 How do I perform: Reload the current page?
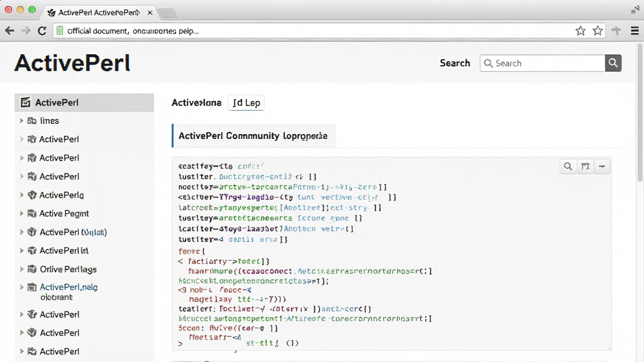click(42, 31)
